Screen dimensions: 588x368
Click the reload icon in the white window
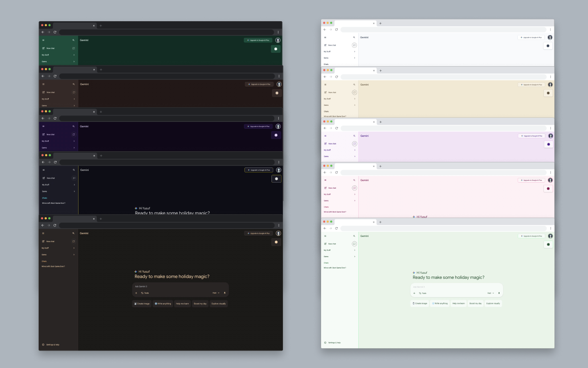[336, 29]
